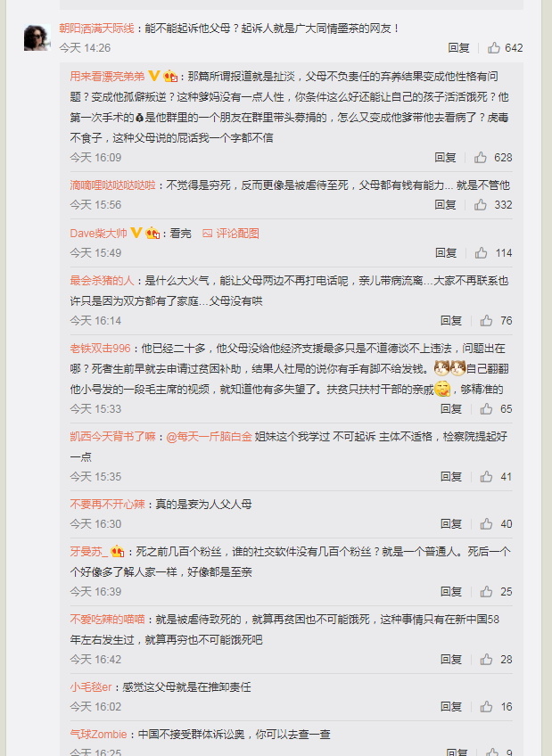Reply to 滴嘀哩哒哒哒哒啦's comment
Screen dimensions: 552x756
(446, 205)
